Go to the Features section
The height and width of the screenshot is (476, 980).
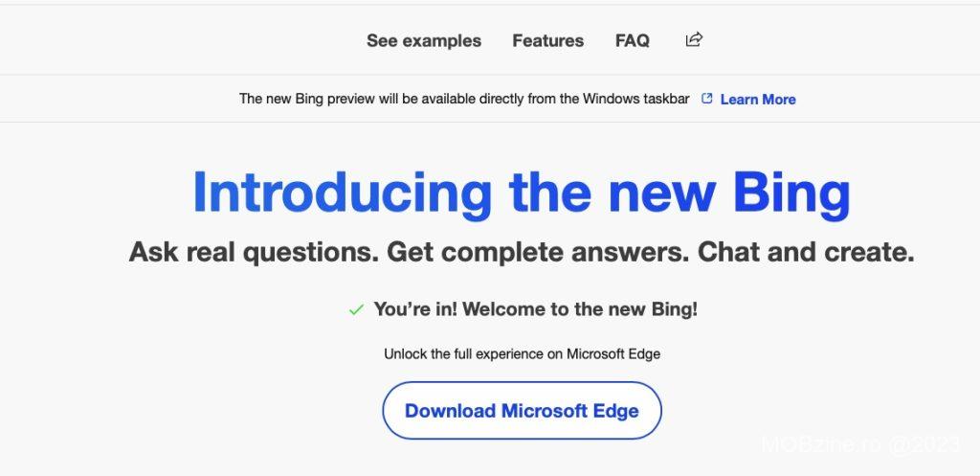click(547, 40)
